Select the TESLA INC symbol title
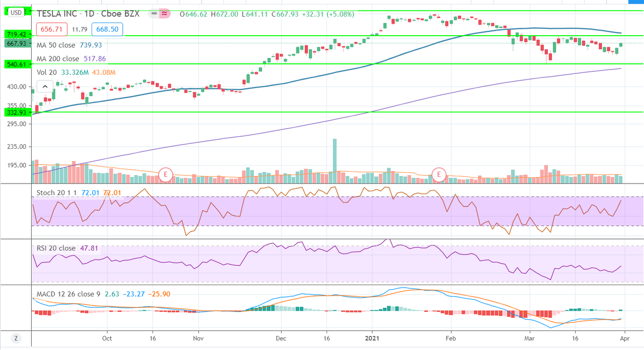 pyautogui.click(x=57, y=14)
